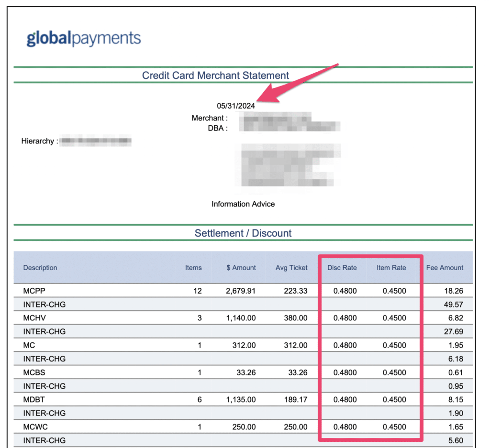Viewport: 490px width, 448px height.
Task: Click the Settlement / Discount section heading
Action: (243, 233)
